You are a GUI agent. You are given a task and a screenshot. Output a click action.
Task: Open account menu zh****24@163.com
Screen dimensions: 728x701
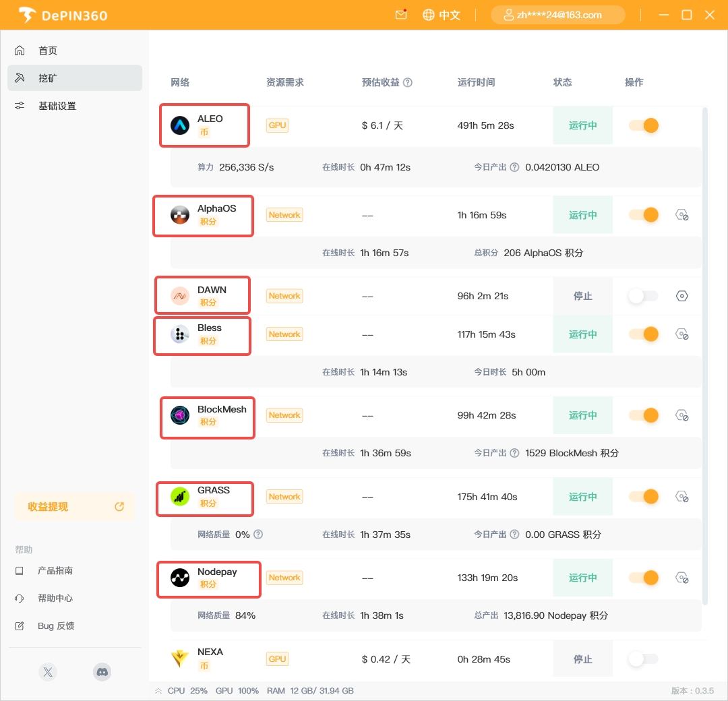[557, 15]
